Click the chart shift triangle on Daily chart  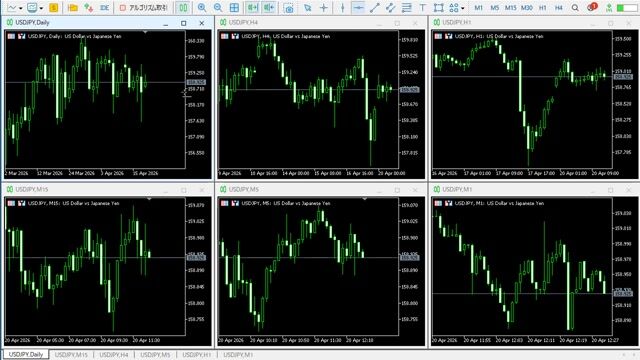coord(145,32)
